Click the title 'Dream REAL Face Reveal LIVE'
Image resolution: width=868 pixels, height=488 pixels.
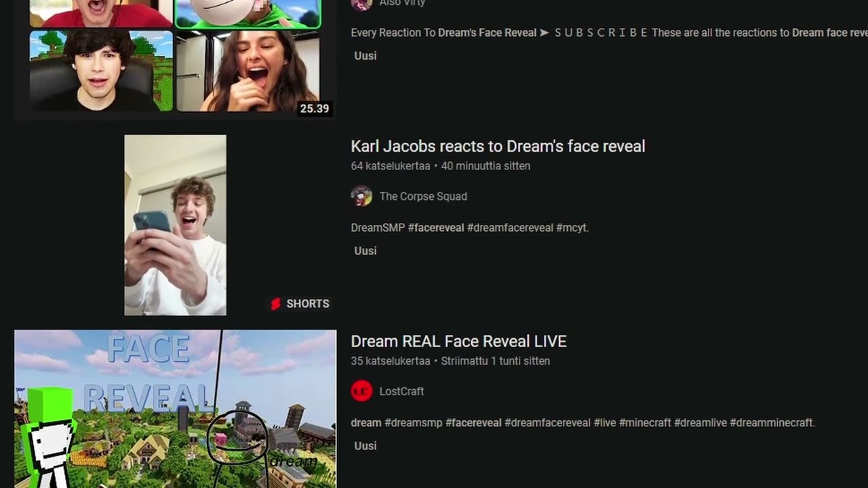(458, 342)
